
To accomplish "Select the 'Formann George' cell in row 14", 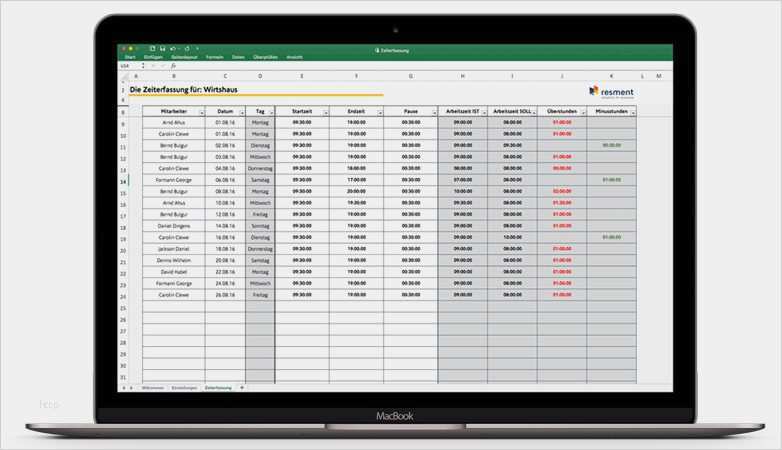I will pyautogui.click(x=174, y=180).
